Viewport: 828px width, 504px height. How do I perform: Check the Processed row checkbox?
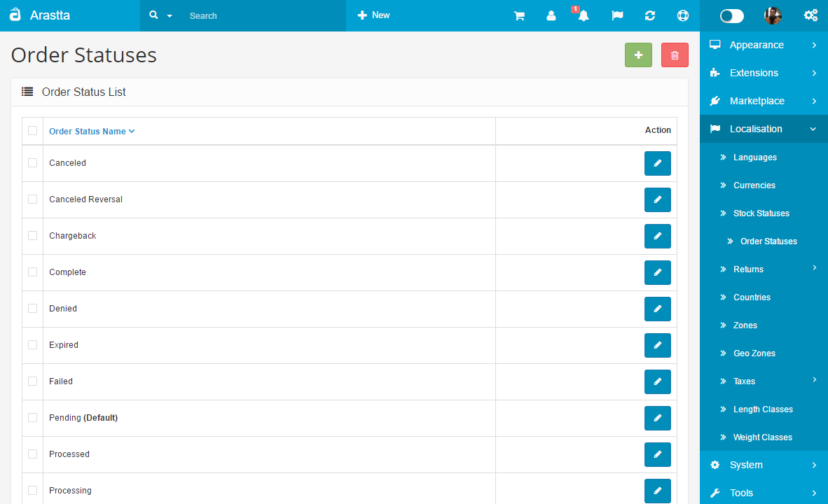pyautogui.click(x=33, y=454)
